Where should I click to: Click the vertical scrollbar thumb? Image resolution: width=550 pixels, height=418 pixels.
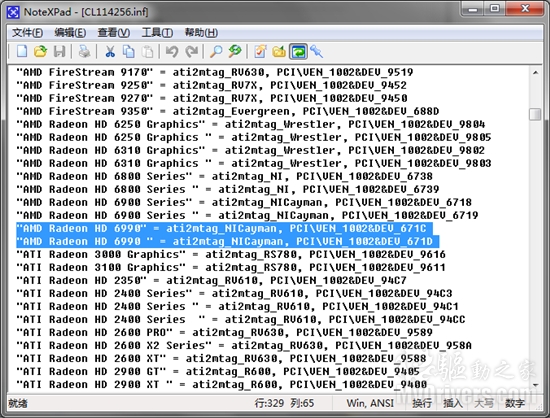coord(535,114)
